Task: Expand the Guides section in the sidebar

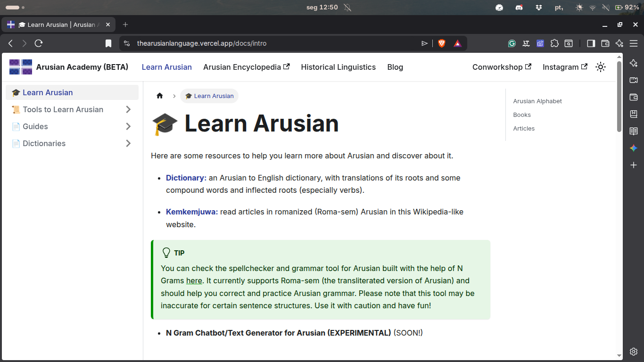Action: (x=128, y=126)
